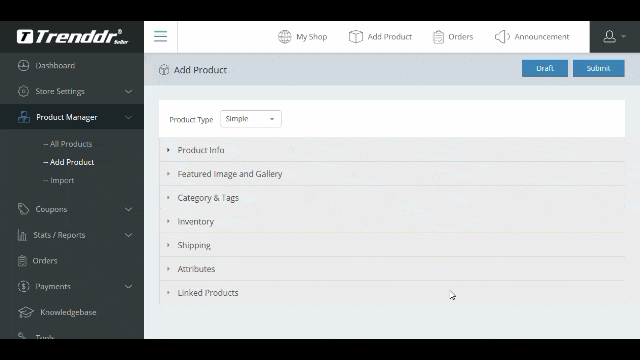Click the Add Product page title icon
The width and height of the screenshot is (640, 360).
coord(164,70)
